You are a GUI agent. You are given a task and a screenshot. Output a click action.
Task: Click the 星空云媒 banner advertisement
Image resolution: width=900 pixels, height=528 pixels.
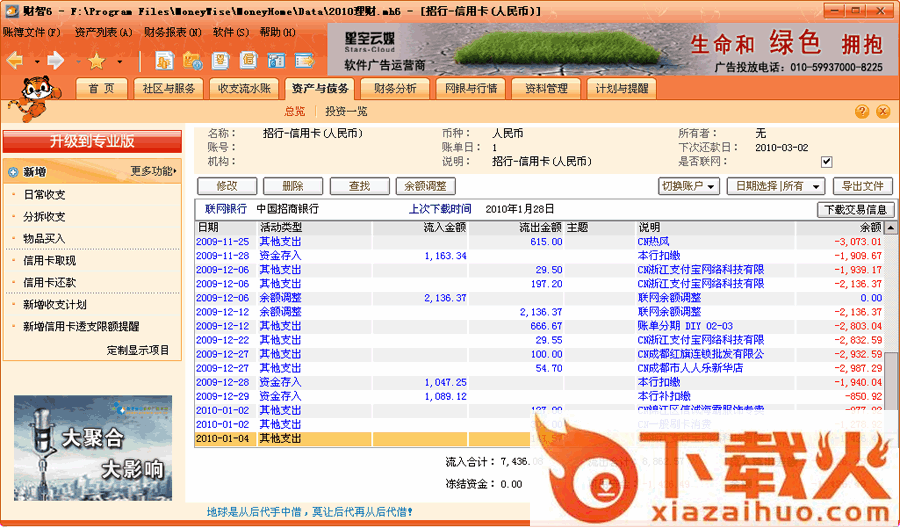tap(611, 49)
